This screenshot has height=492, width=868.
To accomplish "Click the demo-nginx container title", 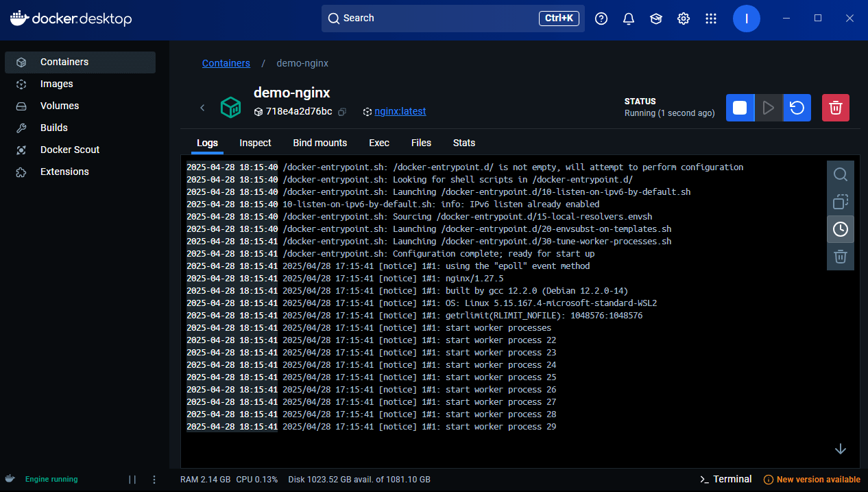I will pyautogui.click(x=292, y=93).
